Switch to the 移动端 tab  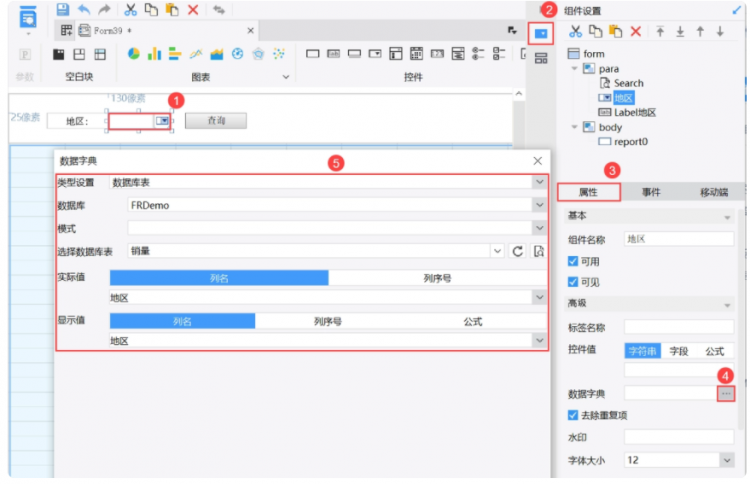714,192
